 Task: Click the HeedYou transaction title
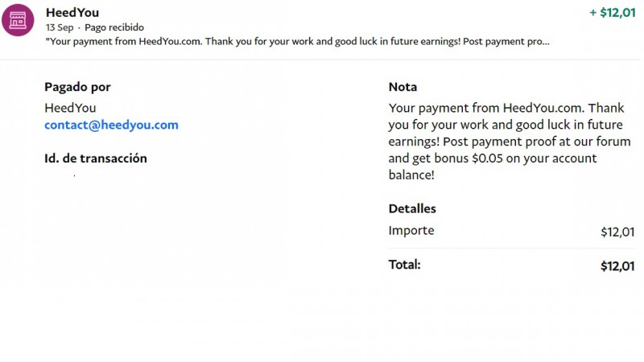[72, 13]
